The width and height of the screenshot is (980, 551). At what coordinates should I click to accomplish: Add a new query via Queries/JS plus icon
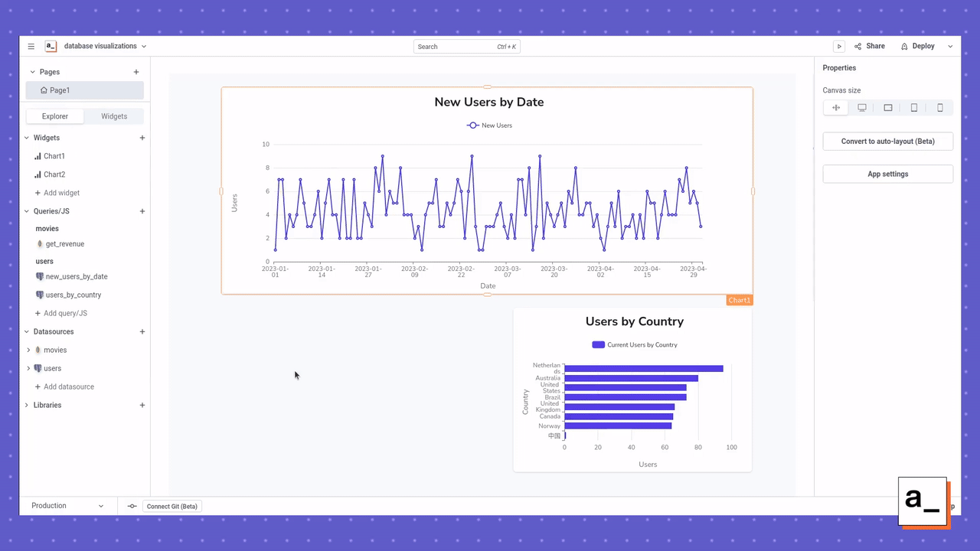[x=142, y=211]
